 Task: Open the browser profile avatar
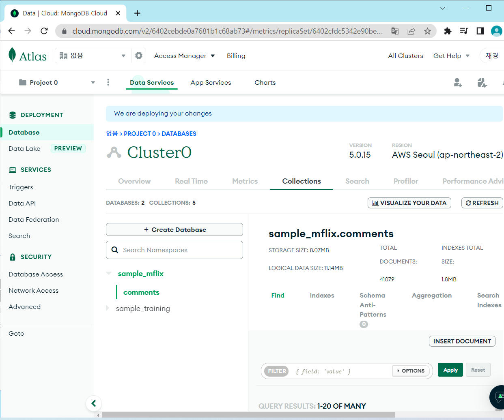click(x=497, y=31)
